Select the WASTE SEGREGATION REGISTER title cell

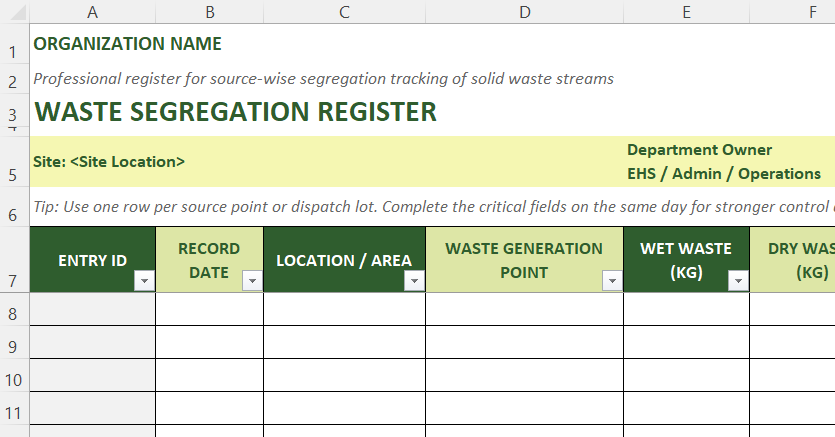235,111
